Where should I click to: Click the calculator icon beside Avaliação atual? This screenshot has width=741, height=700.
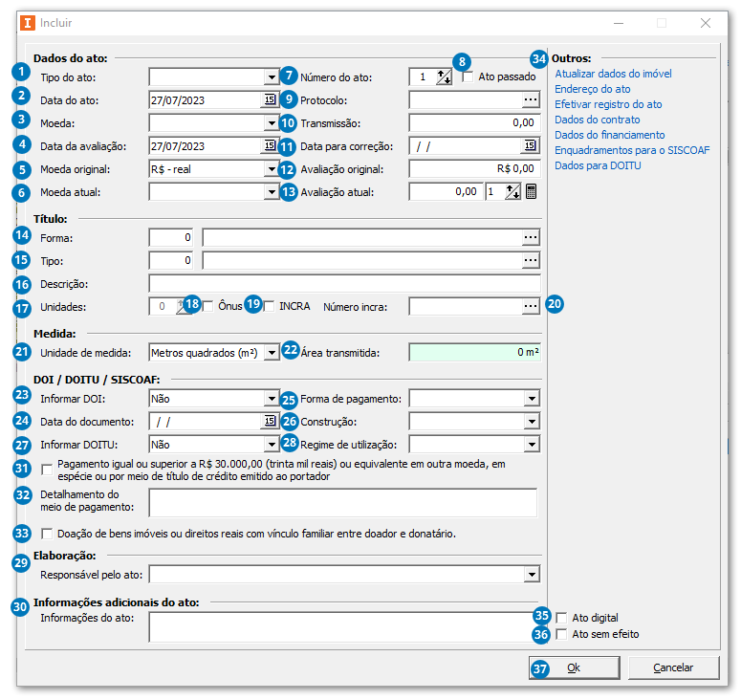(532, 191)
